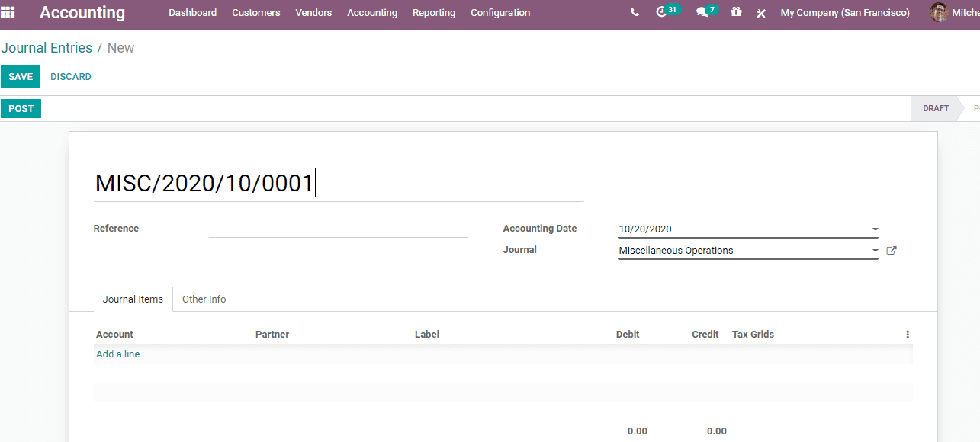Open the Accounting Date dropdown

874,229
